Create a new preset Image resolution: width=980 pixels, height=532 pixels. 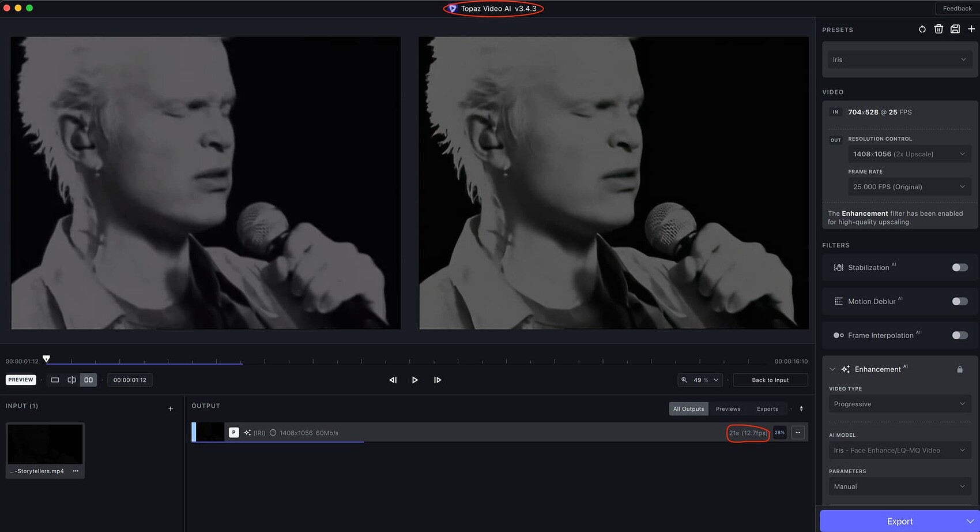pos(972,29)
